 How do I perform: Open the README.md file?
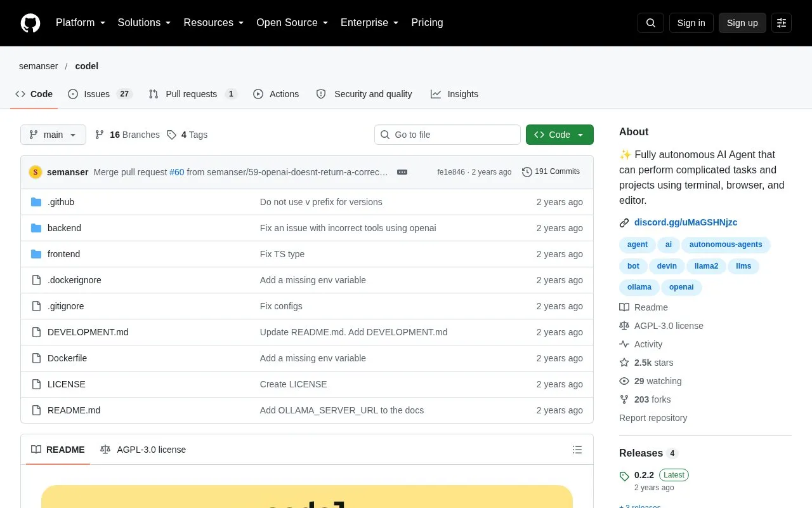[74, 410]
